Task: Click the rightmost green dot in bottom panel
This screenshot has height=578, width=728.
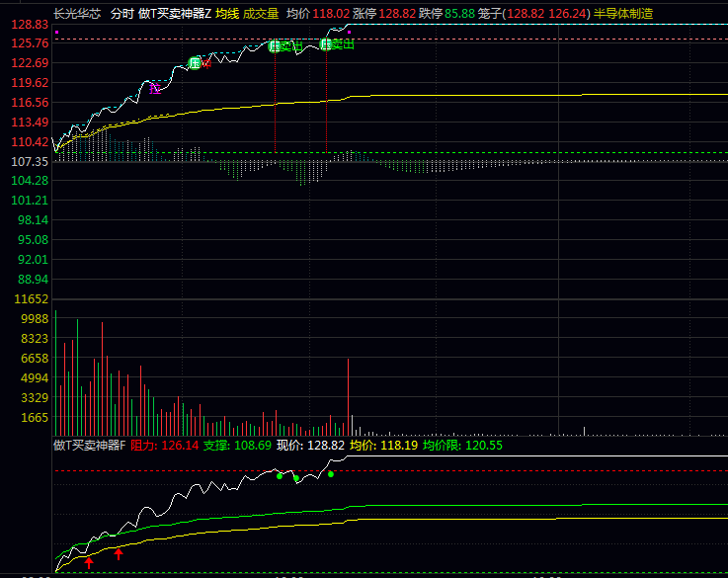Action: (x=331, y=474)
